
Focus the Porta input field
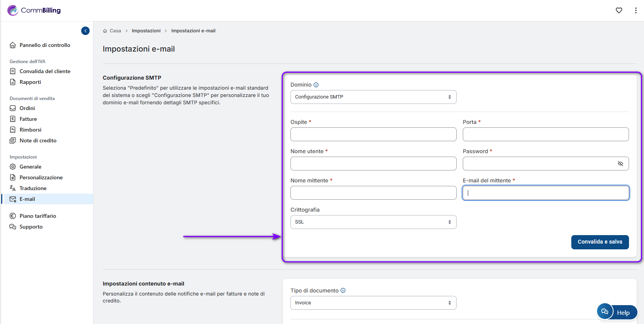pos(546,134)
